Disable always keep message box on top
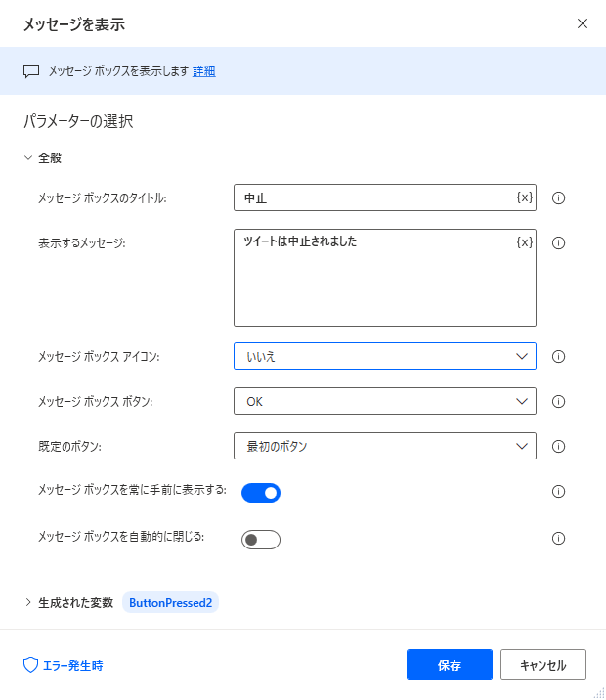Screen dimensions: 606x700 [x=261, y=493]
